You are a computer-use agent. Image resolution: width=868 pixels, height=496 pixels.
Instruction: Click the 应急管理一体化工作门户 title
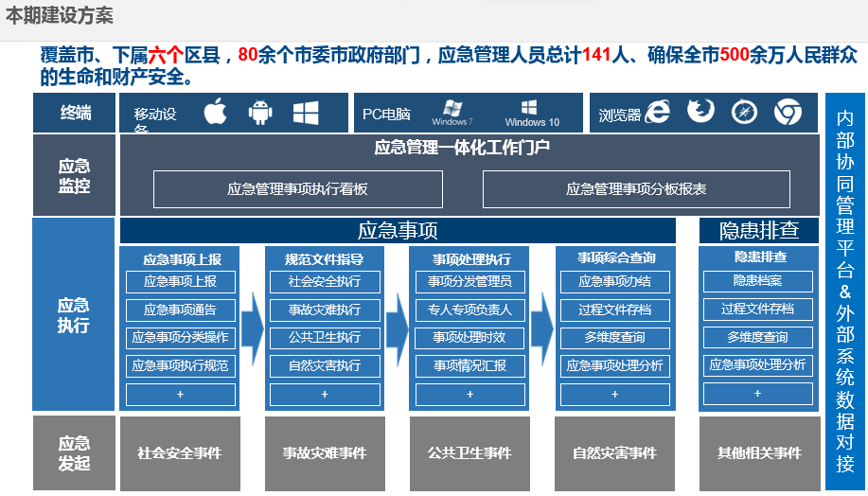(462, 148)
